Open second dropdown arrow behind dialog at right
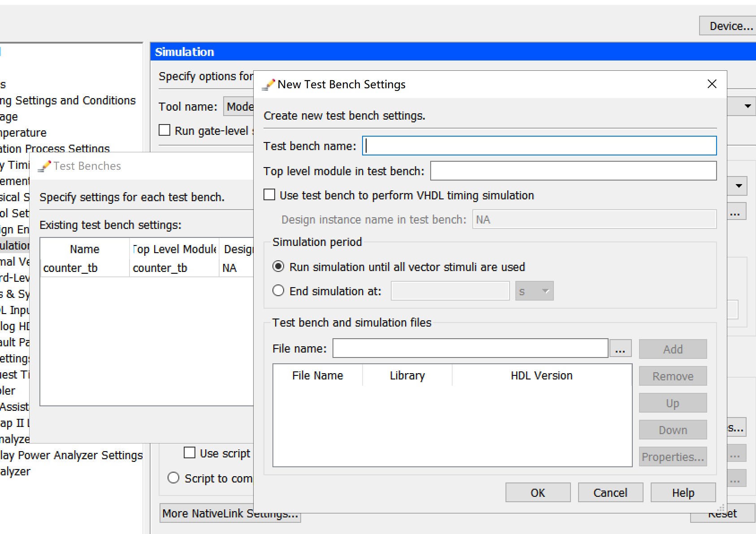Viewport: 756px width, 534px height. (x=739, y=185)
